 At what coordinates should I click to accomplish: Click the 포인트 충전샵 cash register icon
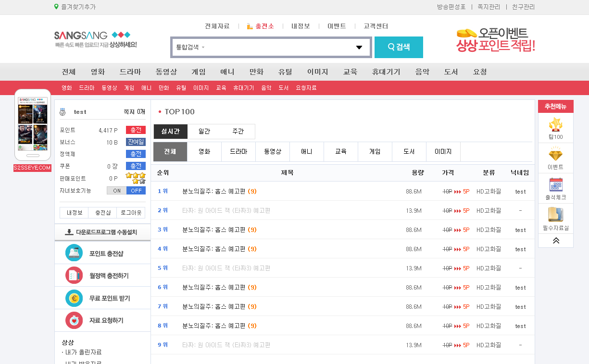(x=74, y=253)
